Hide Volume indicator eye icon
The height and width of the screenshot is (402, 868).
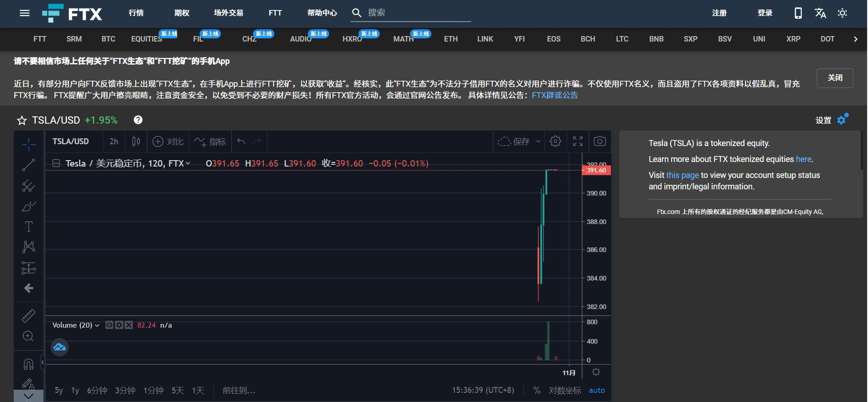tap(109, 325)
